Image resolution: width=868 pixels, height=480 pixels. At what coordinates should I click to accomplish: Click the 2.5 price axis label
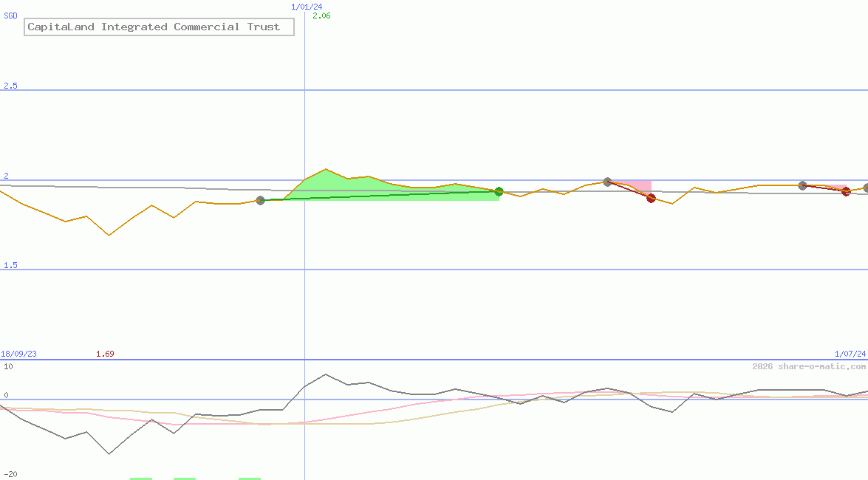point(10,86)
